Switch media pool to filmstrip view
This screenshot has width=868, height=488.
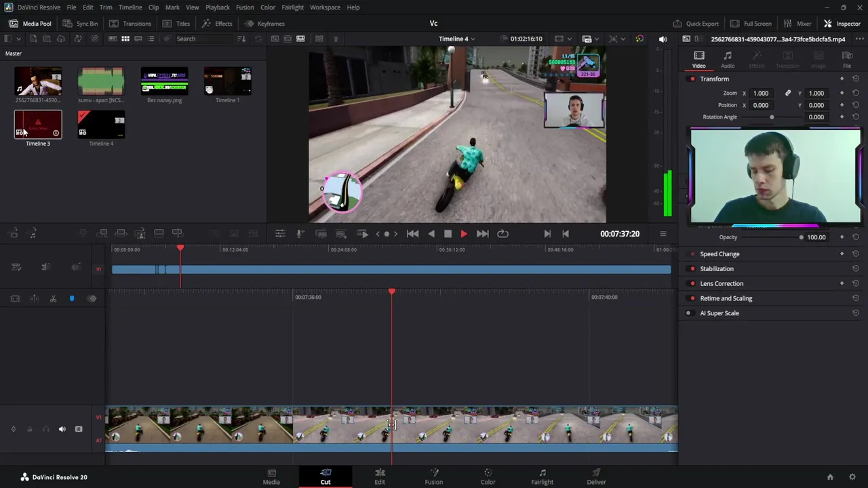pos(138,39)
